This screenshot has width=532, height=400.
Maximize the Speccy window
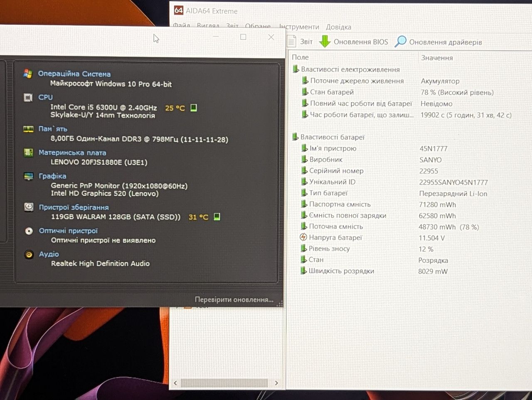tap(243, 37)
